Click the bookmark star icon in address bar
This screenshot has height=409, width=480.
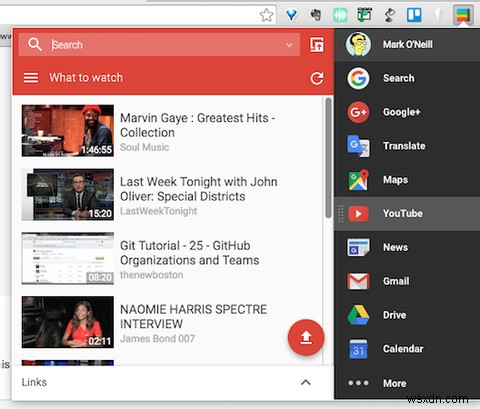pyautogui.click(x=266, y=15)
